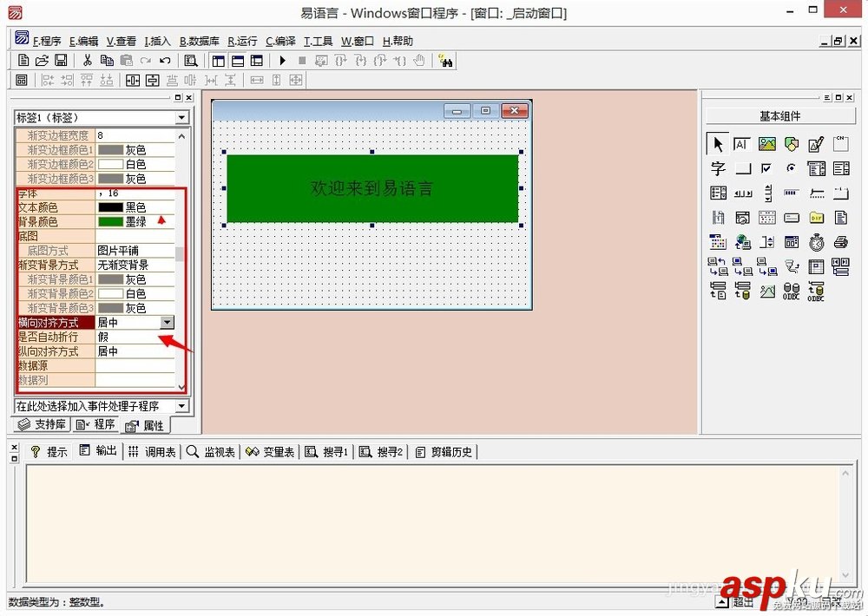
Task: Cut selection with scissors icon
Action: pos(88,61)
